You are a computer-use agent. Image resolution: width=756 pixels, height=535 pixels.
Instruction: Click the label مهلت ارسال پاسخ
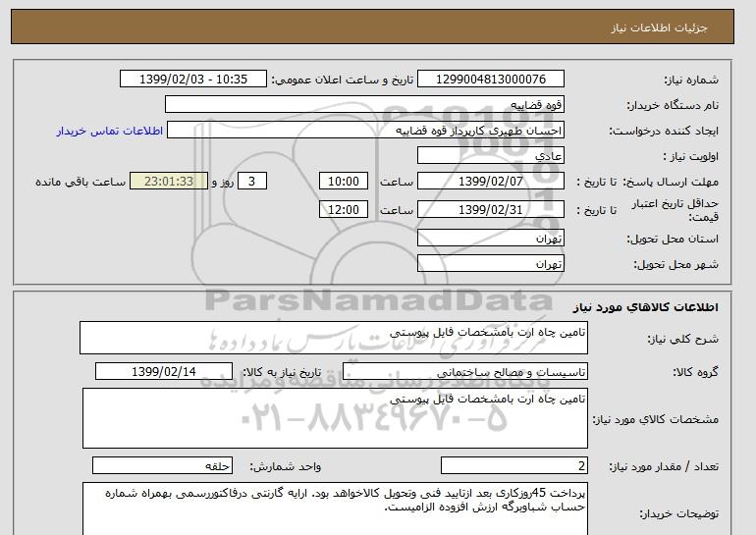[671, 182]
